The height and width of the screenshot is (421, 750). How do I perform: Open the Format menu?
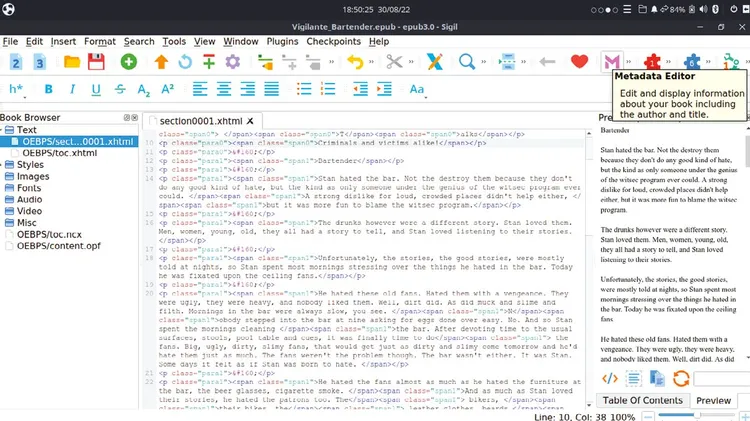[100, 42]
